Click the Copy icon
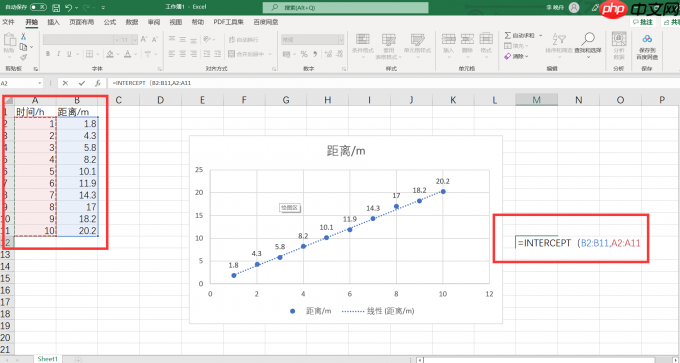This screenshot has width=680, height=363. pyautogui.click(x=23, y=46)
